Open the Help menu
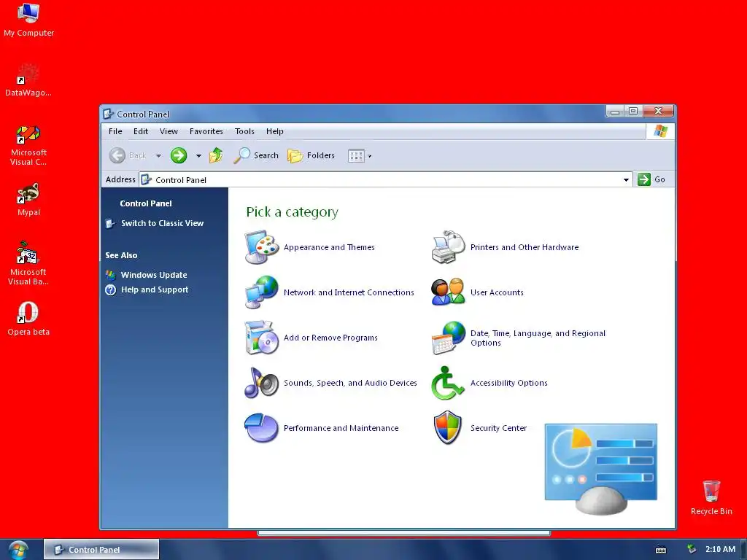Image resolution: width=747 pixels, height=560 pixels. pyautogui.click(x=274, y=131)
